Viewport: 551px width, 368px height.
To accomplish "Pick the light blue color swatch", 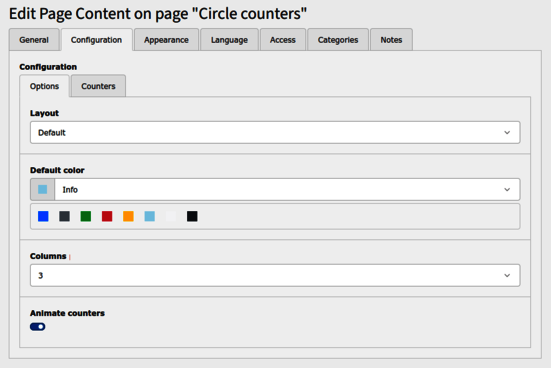I will 150,216.
